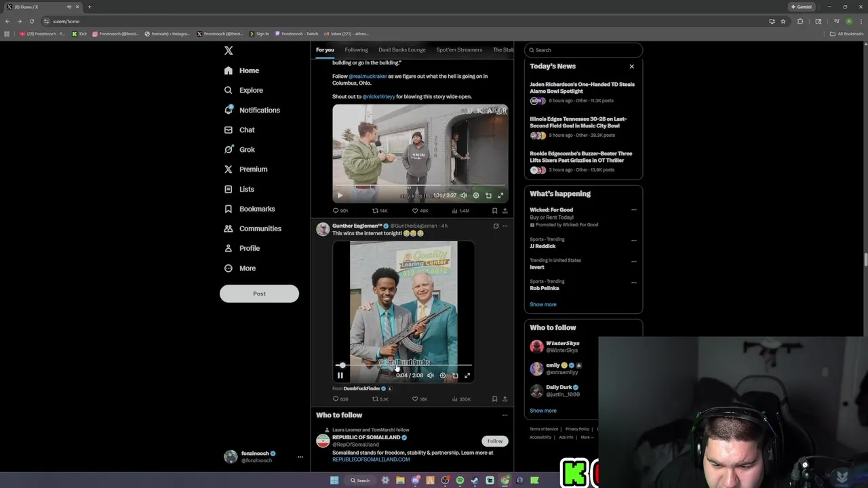This screenshot has width=868, height=488.
Task: Open WinterSkys suggested profile
Action: pyautogui.click(x=563, y=344)
